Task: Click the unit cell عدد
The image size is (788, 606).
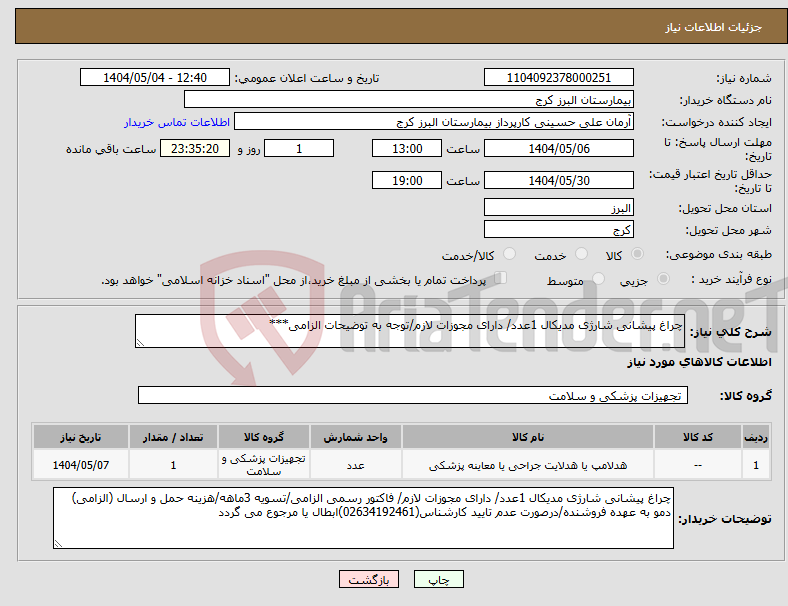Action: coord(355,465)
